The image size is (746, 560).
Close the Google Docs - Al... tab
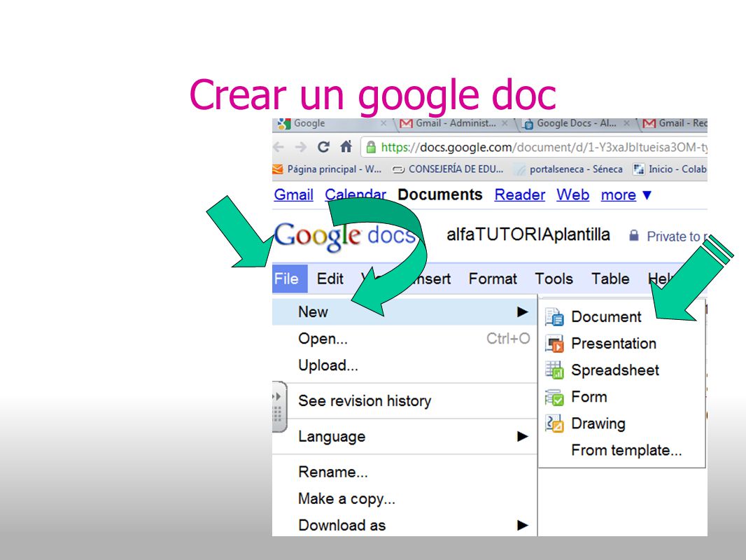tap(626, 123)
